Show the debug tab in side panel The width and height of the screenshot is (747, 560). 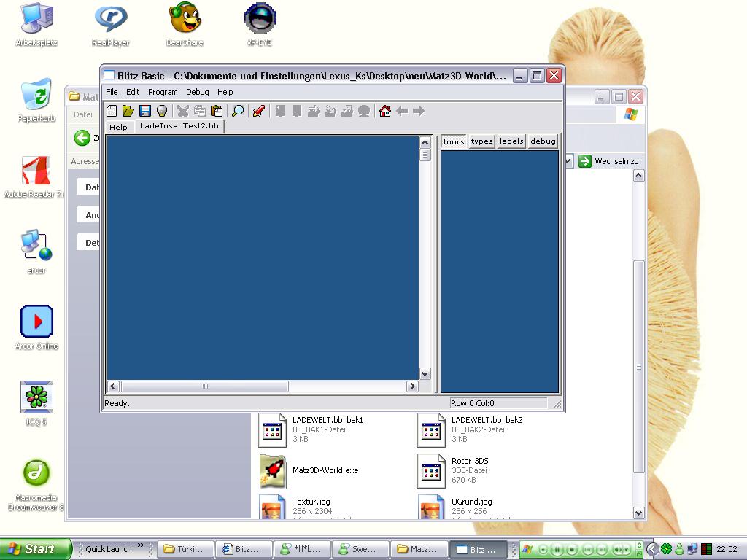[x=543, y=141]
